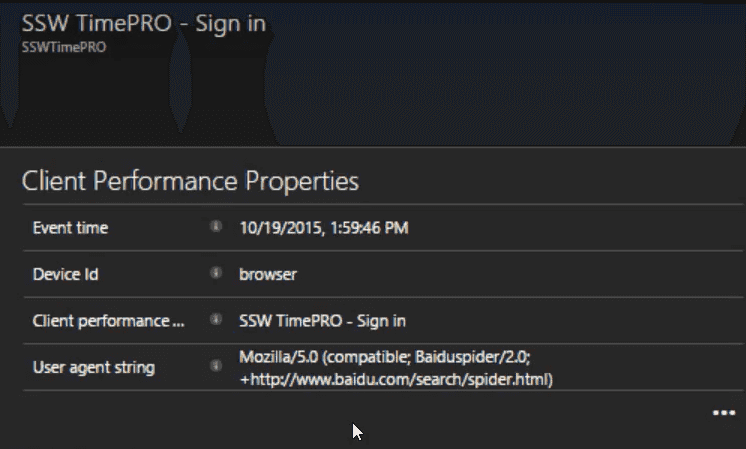Image resolution: width=746 pixels, height=449 pixels.
Task: Select the User agent string label
Action: point(93,367)
